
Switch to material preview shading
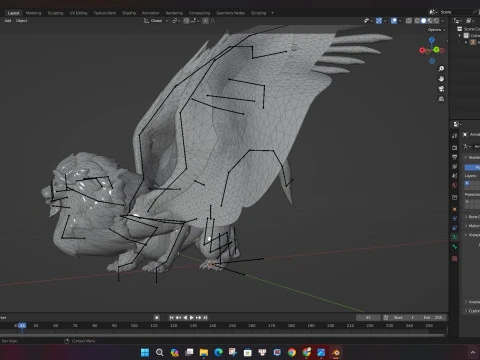coord(430,21)
